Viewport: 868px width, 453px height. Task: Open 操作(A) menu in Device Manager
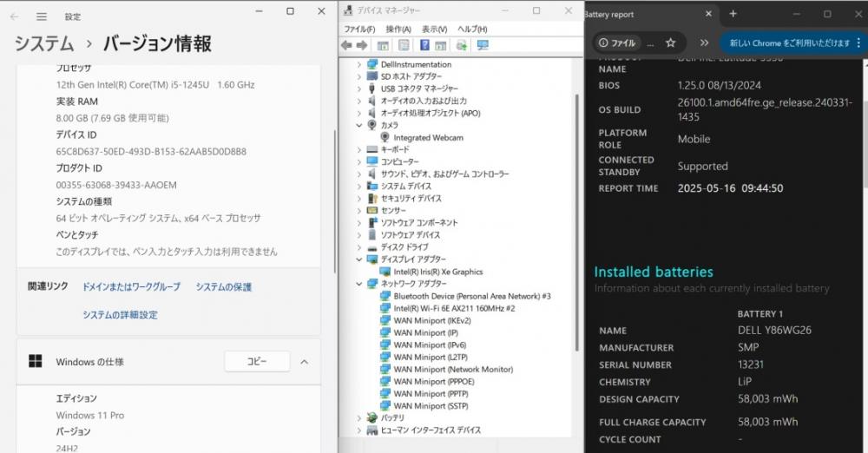[398, 29]
